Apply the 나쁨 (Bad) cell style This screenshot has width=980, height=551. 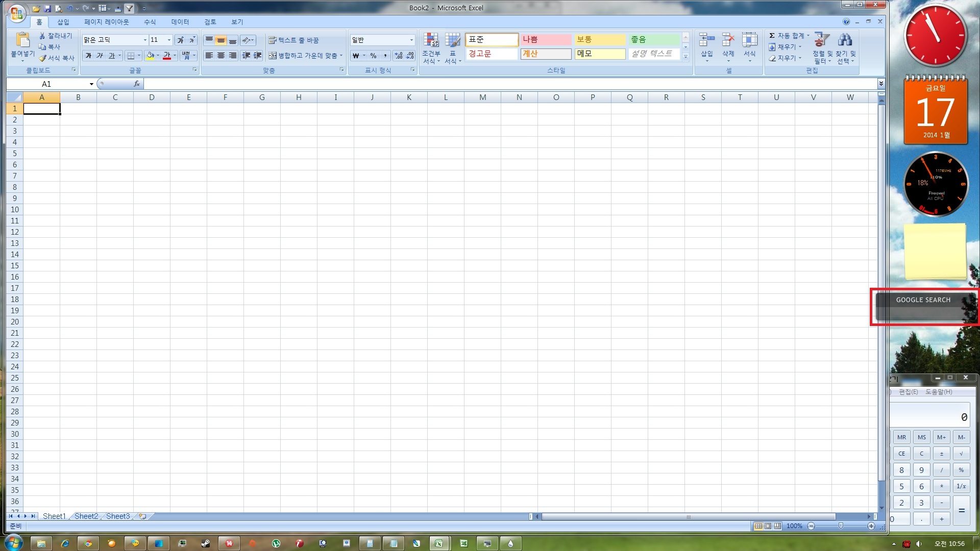(545, 39)
